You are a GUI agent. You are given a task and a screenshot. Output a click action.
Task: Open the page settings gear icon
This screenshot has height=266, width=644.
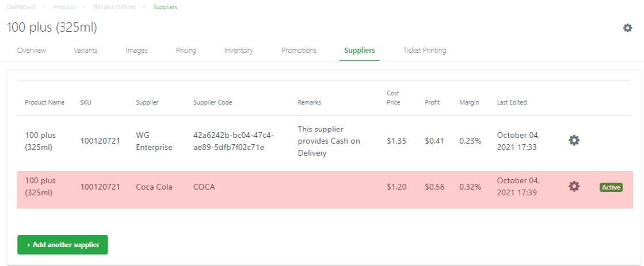[627, 28]
